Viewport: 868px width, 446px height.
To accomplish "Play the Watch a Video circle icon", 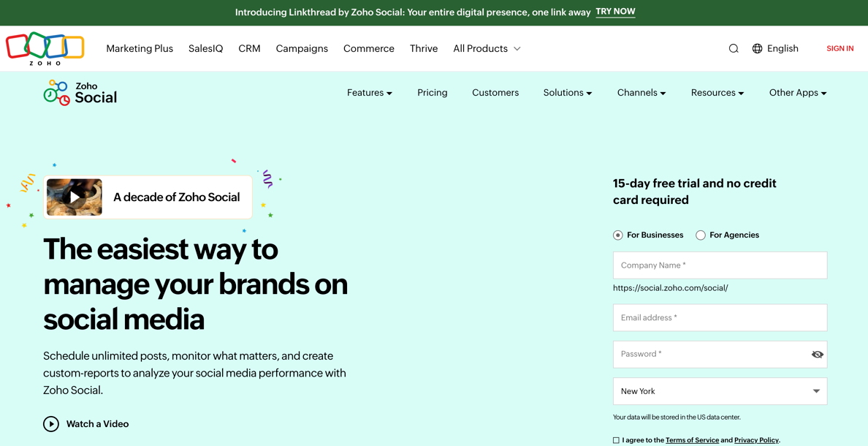I will pyautogui.click(x=51, y=424).
